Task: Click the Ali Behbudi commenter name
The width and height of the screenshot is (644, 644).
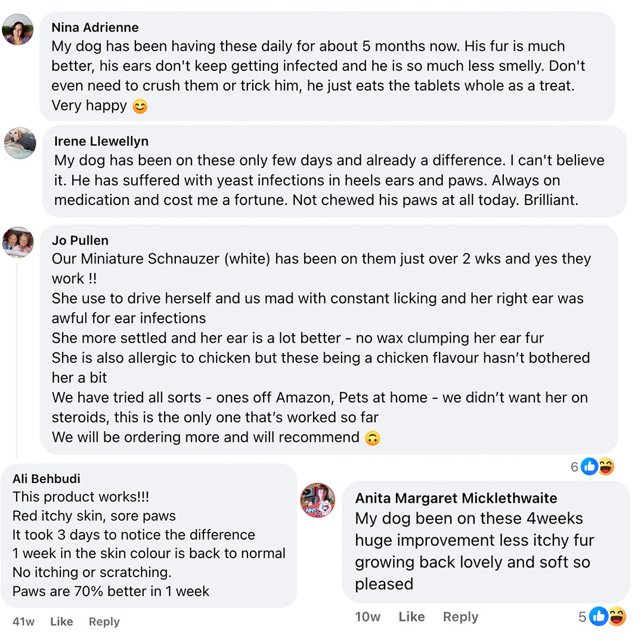Action: [x=47, y=479]
